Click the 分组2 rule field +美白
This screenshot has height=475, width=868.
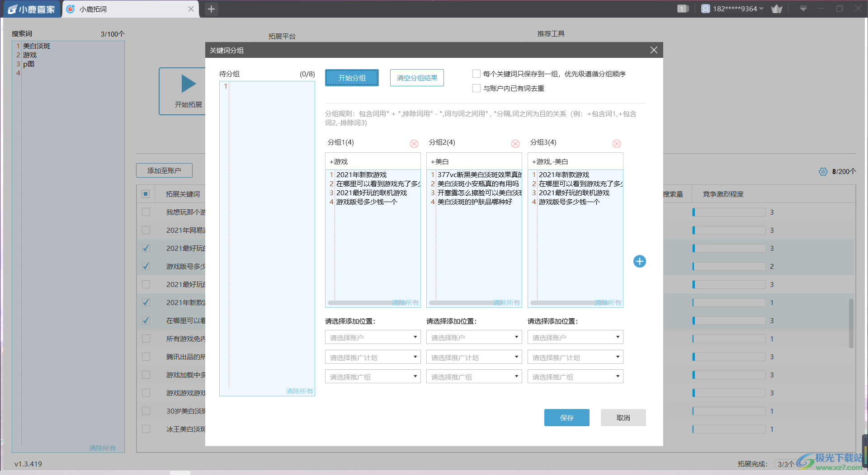click(x=474, y=161)
